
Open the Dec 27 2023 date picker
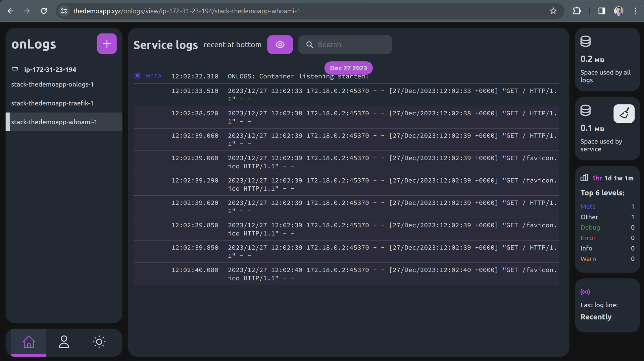[348, 68]
